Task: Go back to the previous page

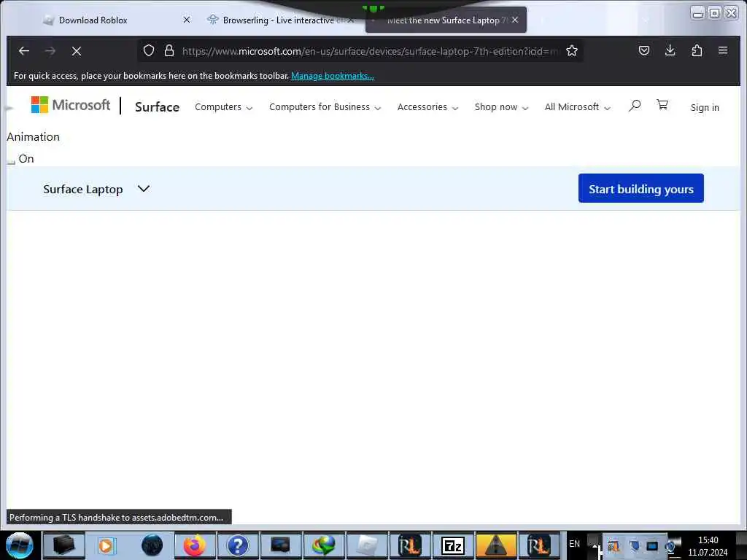Action: (x=24, y=50)
